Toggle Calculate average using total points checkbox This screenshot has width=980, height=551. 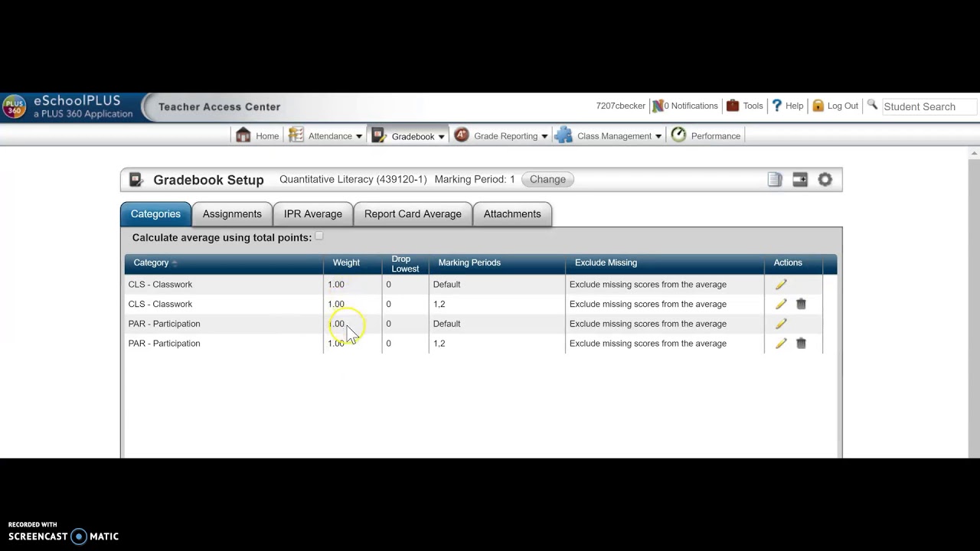(x=319, y=236)
